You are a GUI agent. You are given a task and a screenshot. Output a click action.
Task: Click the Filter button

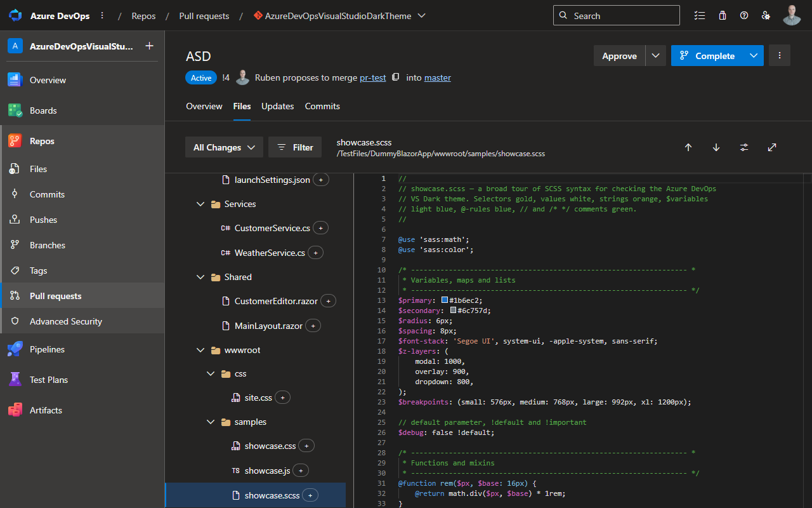295,147
